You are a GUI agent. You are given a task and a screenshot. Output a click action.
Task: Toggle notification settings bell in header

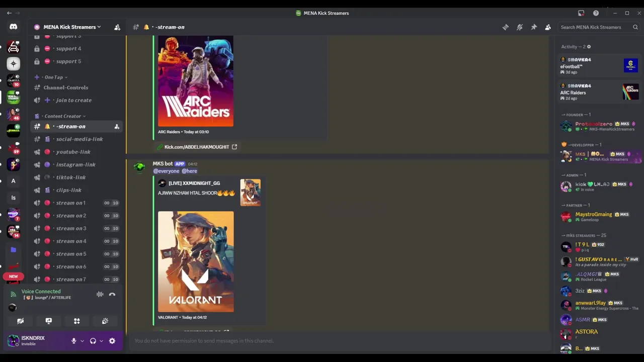(520, 27)
